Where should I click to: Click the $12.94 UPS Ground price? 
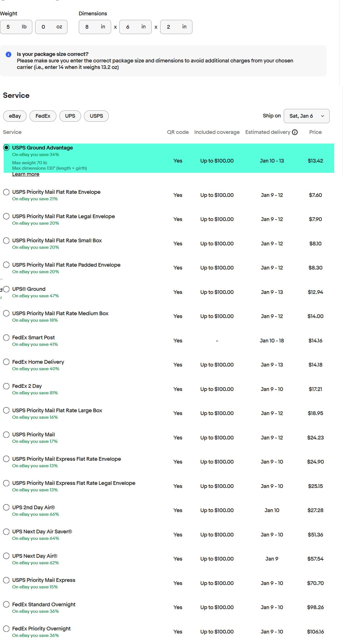click(x=316, y=292)
